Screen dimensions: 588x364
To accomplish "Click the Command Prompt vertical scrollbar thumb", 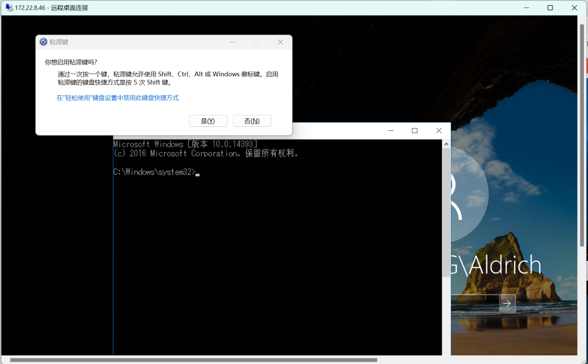I will coord(446,212).
